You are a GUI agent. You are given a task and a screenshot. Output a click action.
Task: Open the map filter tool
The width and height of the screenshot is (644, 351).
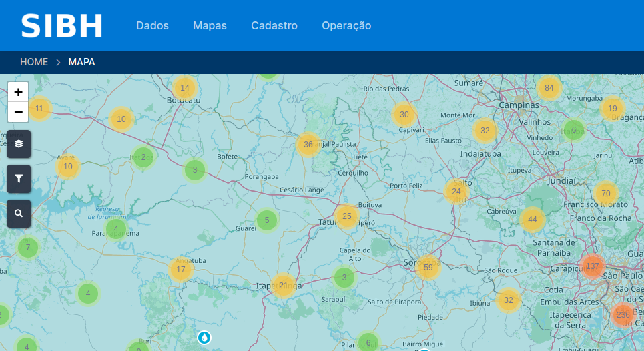point(19,178)
